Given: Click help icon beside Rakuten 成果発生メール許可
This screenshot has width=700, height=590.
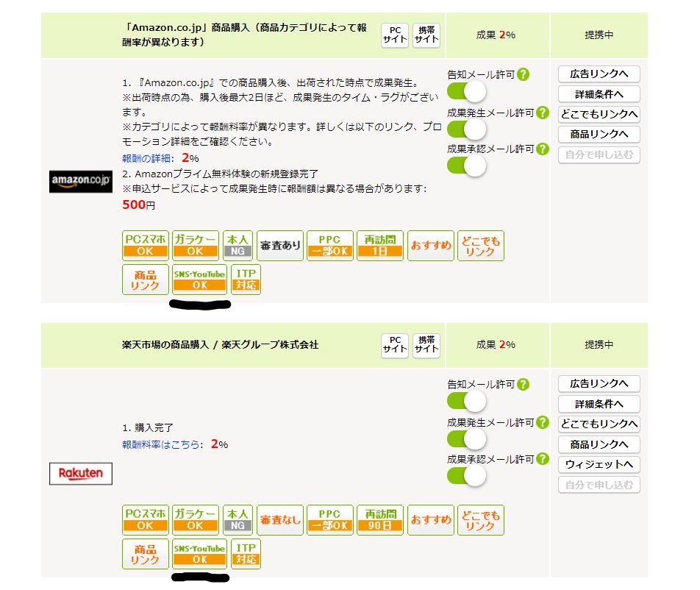Looking at the screenshot, I should point(543,422).
